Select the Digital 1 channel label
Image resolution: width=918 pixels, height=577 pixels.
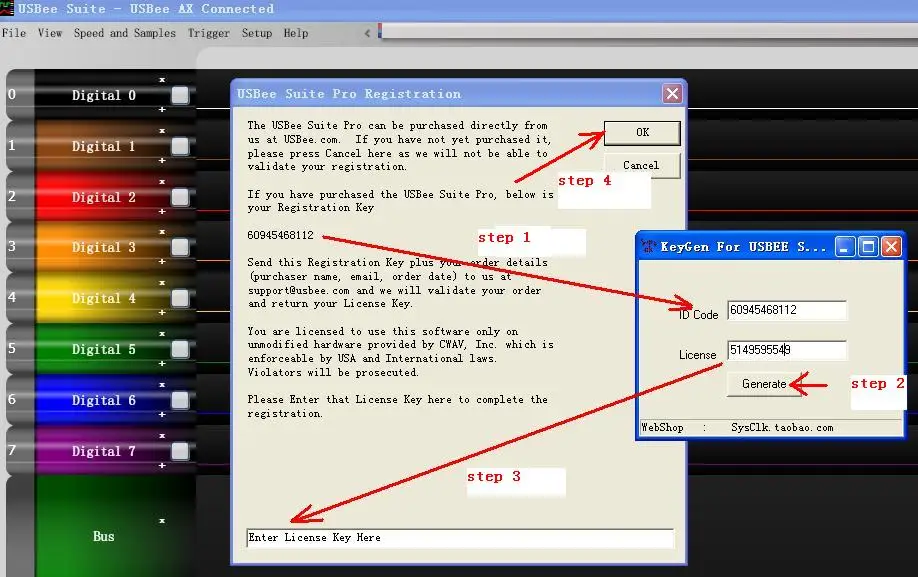[x=104, y=146]
